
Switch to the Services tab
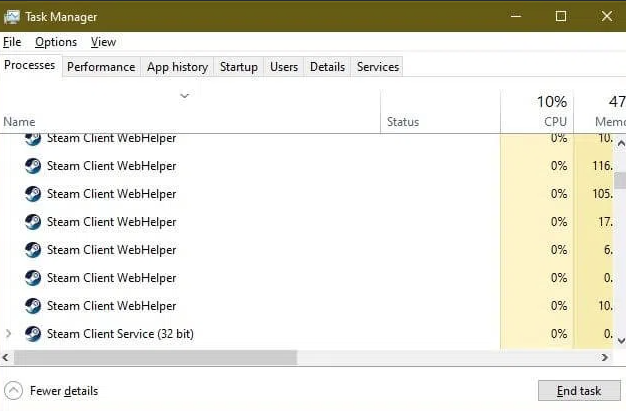pos(378,67)
